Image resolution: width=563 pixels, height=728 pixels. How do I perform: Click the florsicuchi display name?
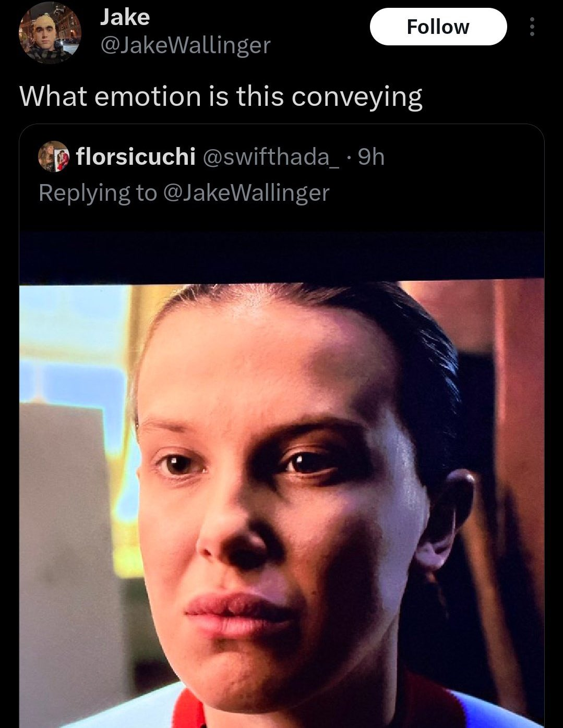[x=136, y=156]
